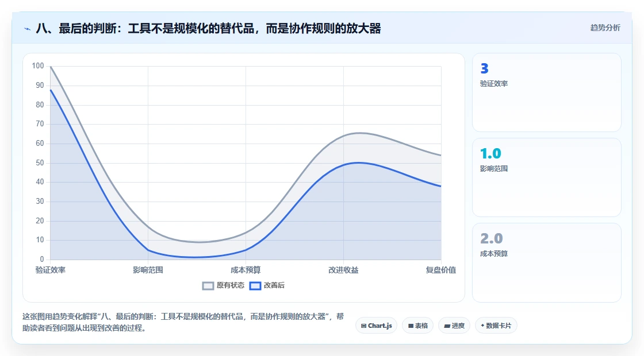The height and width of the screenshot is (356, 644).
Task: Open the 影响范围 data card
Action: click(547, 177)
